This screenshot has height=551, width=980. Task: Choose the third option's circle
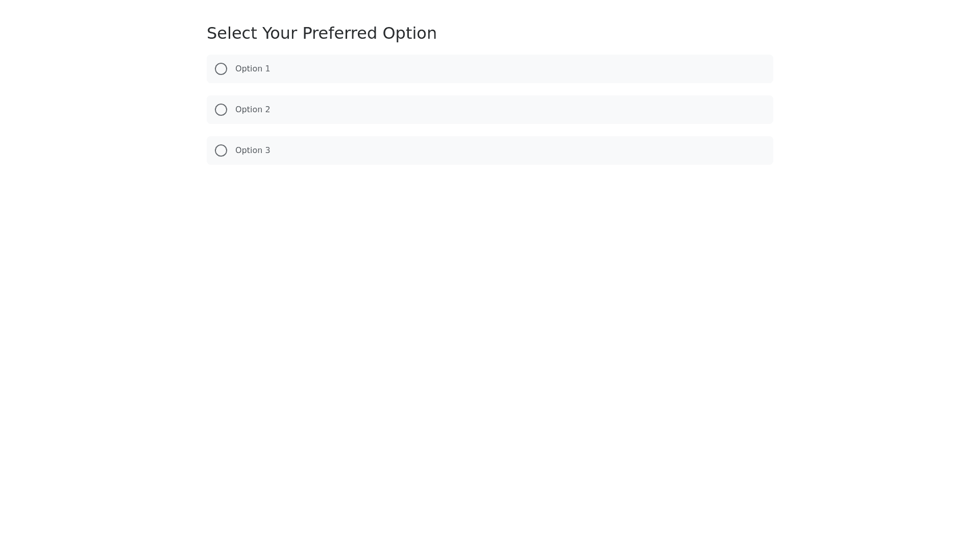221,151
